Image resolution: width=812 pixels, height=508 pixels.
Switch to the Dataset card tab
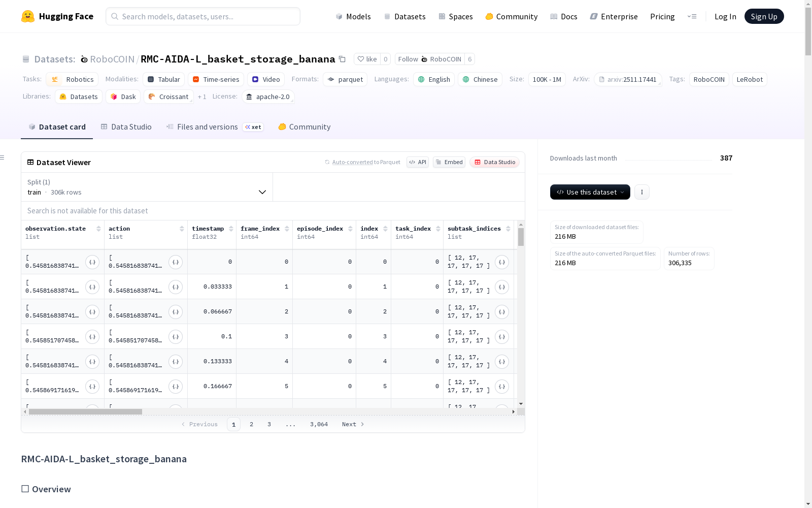click(x=57, y=127)
